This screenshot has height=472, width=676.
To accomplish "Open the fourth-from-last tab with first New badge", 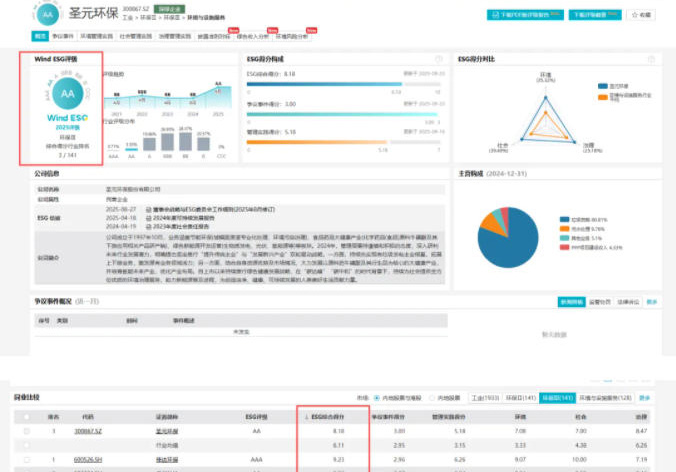I will point(214,36).
